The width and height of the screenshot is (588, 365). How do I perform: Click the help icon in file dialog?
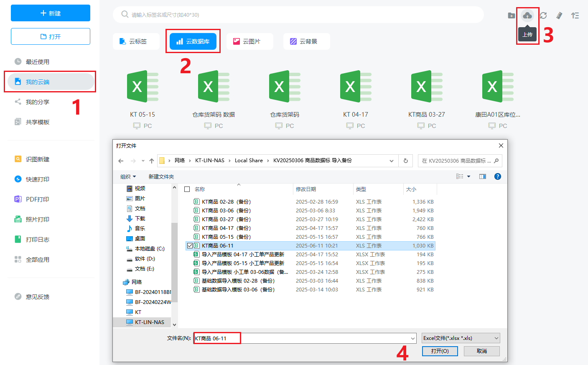[x=497, y=176]
